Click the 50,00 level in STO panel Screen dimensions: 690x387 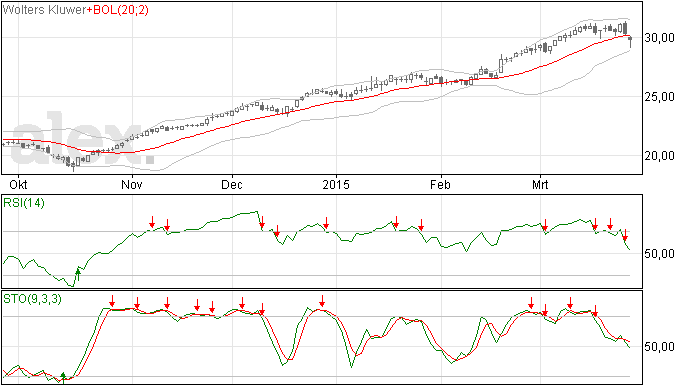(659, 347)
